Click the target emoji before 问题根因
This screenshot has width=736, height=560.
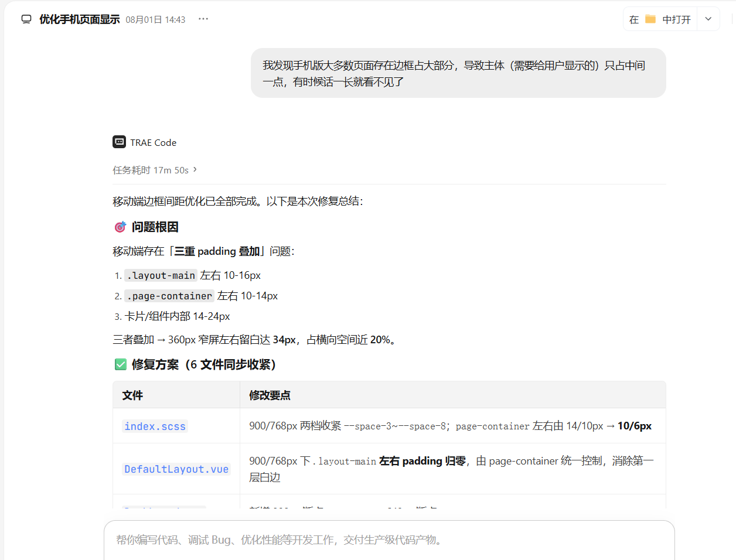(x=120, y=227)
